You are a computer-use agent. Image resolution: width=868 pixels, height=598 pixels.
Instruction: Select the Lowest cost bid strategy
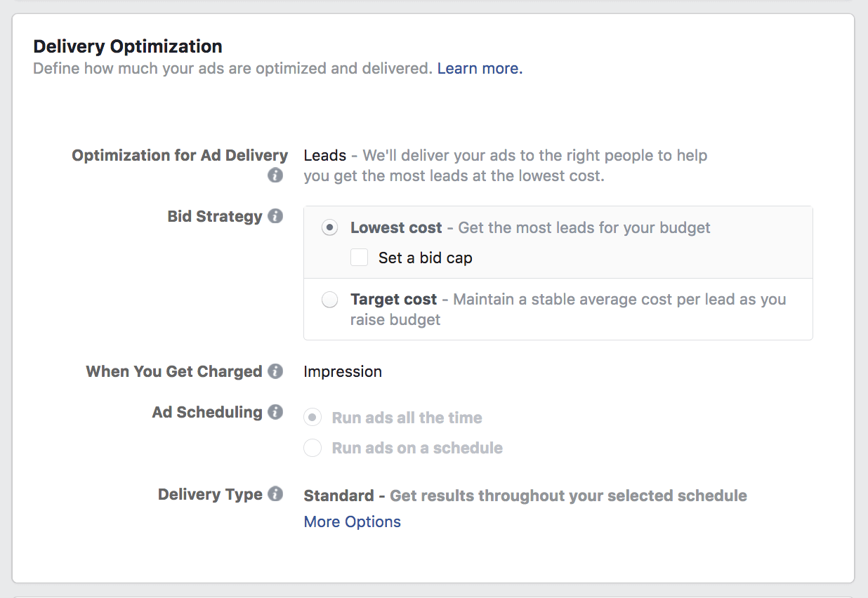[329, 228]
